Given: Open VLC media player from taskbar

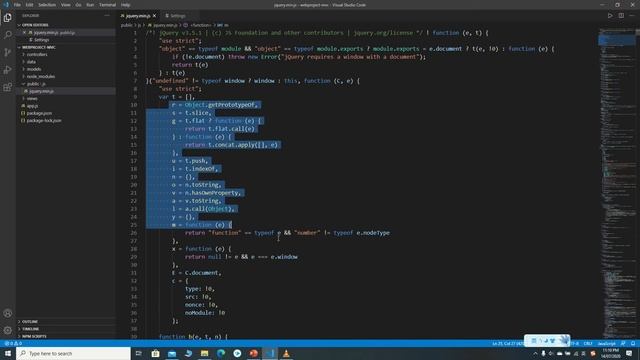Looking at the screenshot, I should pos(286,353).
